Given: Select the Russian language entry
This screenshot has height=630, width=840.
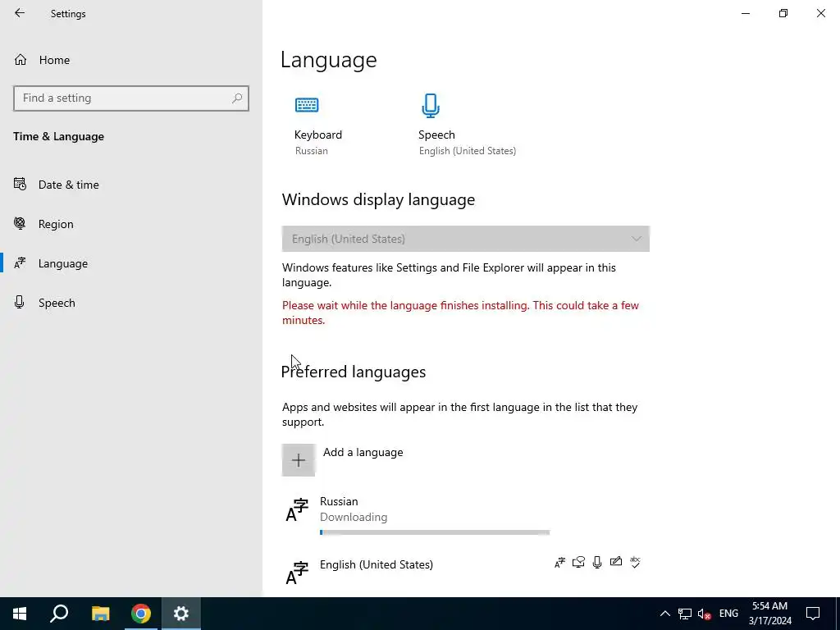Looking at the screenshot, I should [x=465, y=517].
